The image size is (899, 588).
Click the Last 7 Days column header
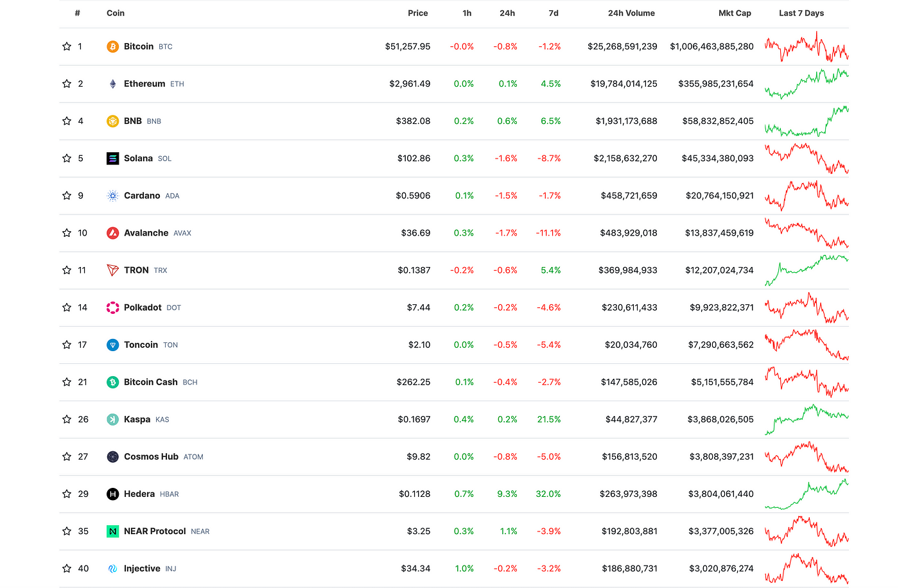pos(801,13)
